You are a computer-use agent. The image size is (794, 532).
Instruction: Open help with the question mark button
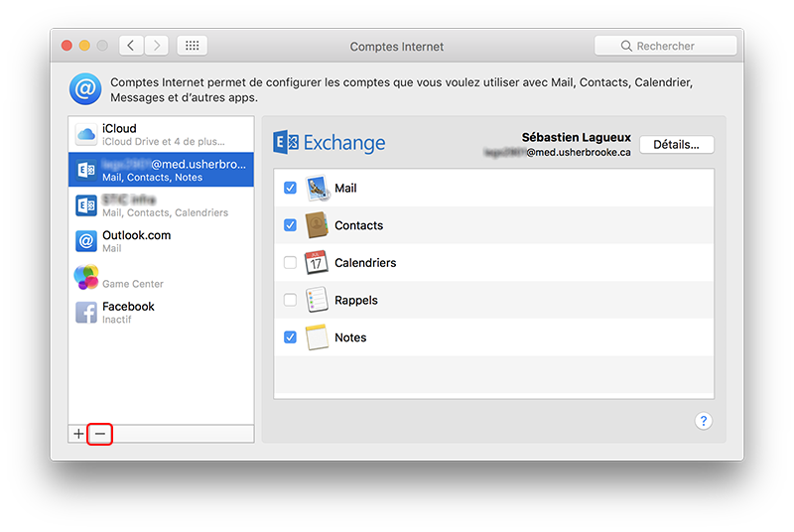703,421
